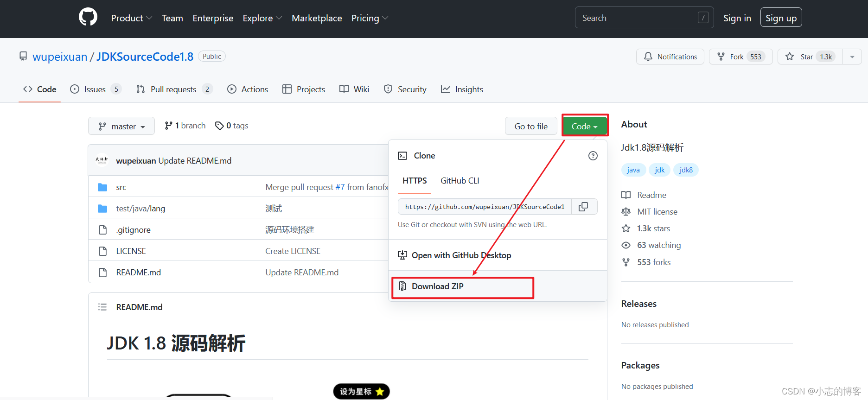Open the wupeixuan owner link
868x400 pixels.
click(60, 57)
